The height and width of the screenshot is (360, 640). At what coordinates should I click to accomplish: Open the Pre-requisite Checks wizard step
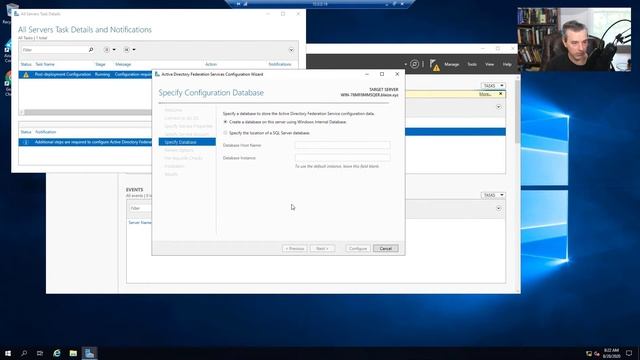pos(183,158)
